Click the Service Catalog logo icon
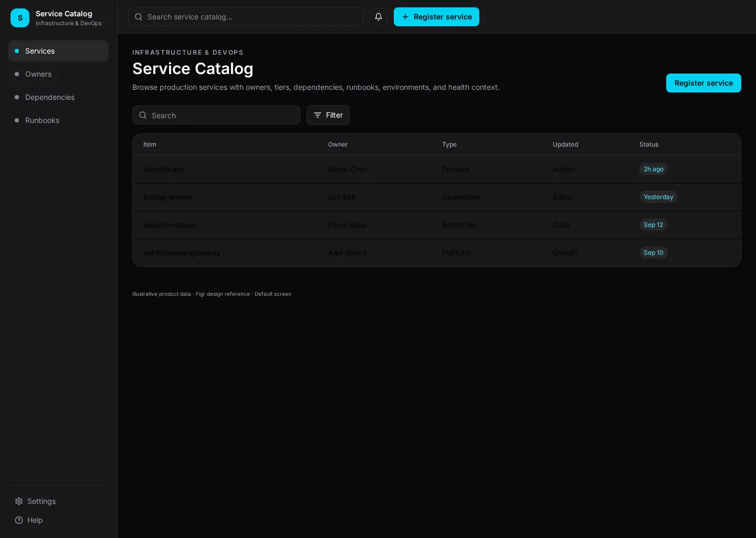This screenshot has width=756, height=538. pos(20,18)
